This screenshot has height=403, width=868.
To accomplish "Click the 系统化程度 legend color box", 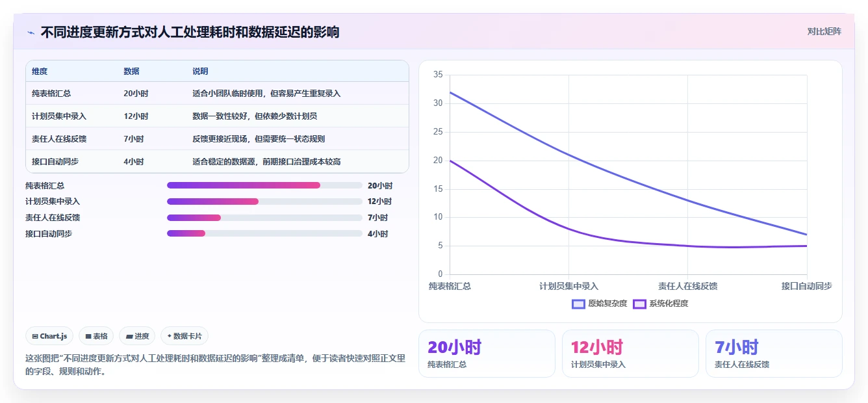I will (640, 304).
